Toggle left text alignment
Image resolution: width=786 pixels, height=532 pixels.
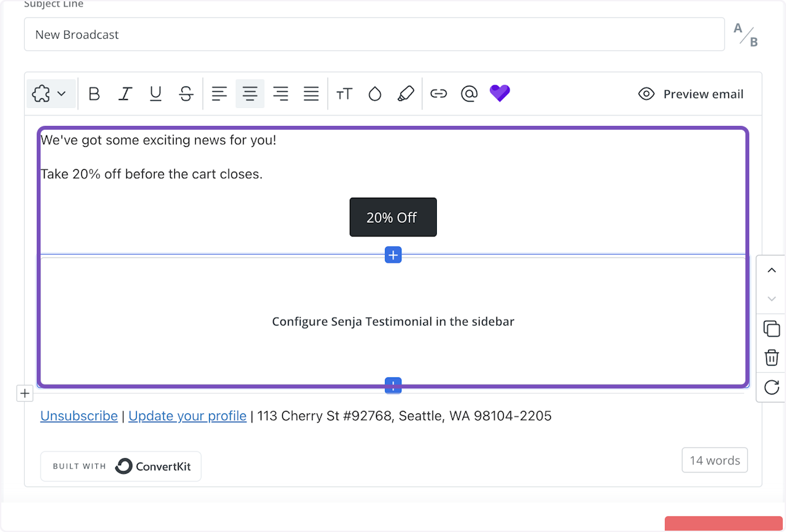click(x=219, y=94)
